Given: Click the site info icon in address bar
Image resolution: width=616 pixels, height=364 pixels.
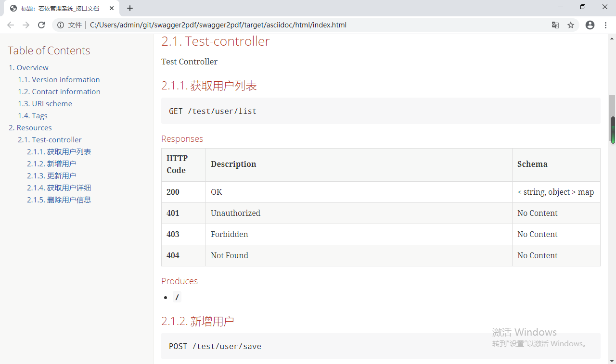Looking at the screenshot, I should (61, 25).
